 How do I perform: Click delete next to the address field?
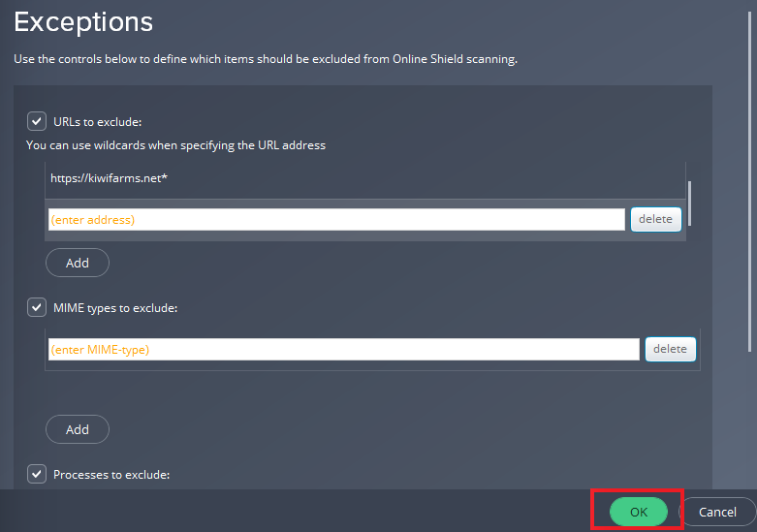pyautogui.click(x=655, y=219)
